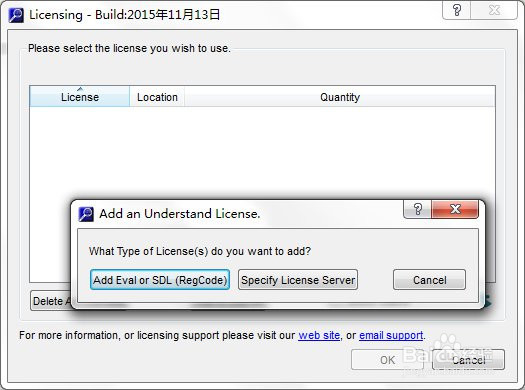Click the Understand icon in Add License dialog

[x=86, y=214]
